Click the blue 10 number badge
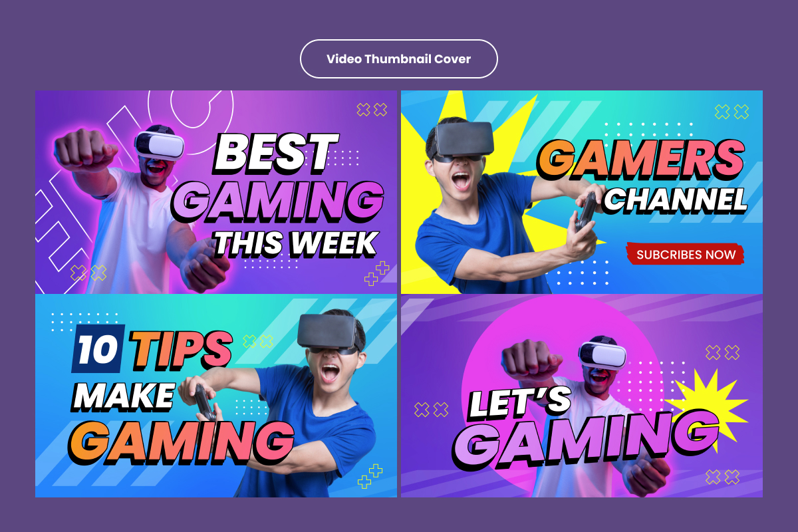 [98, 349]
